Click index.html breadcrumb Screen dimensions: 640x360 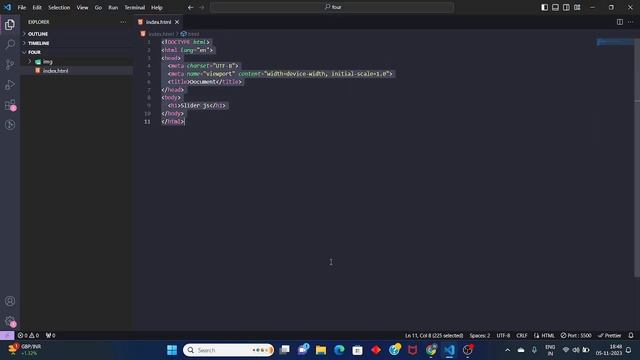[x=158, y=34]
